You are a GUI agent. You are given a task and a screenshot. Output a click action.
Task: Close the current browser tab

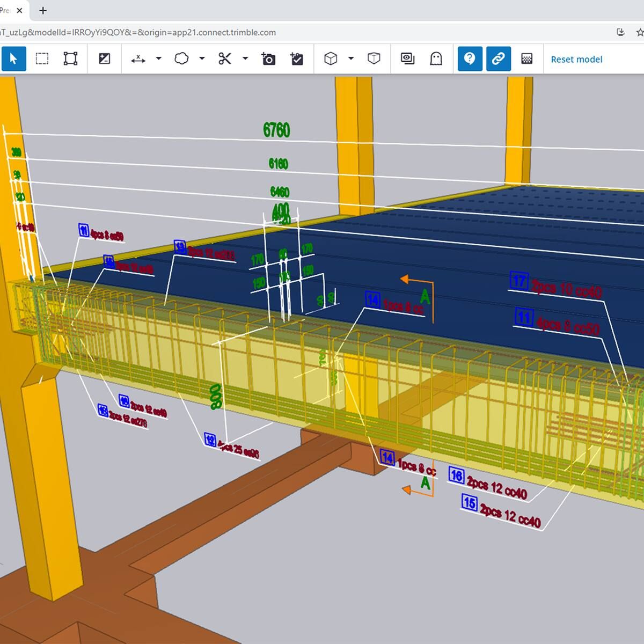point(19,10)
